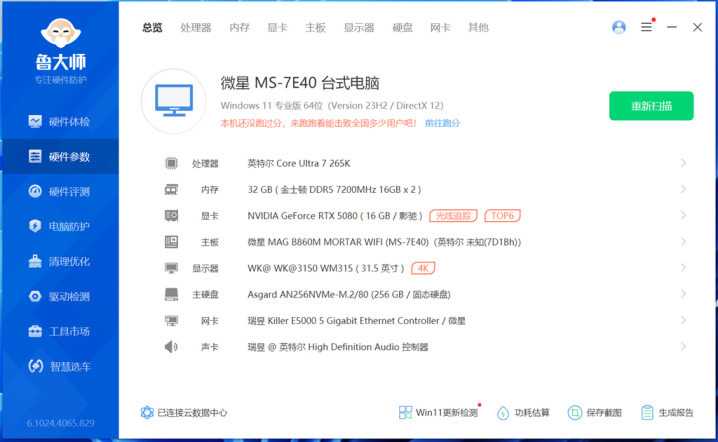Click the version number 6.1024.4065.829
718x442 pixels.
tap(60, 423)
